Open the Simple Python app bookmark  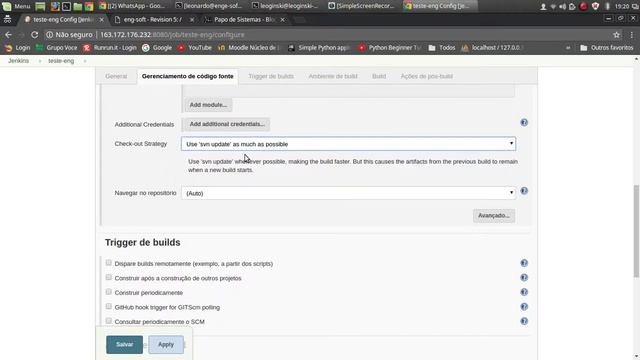319,48
